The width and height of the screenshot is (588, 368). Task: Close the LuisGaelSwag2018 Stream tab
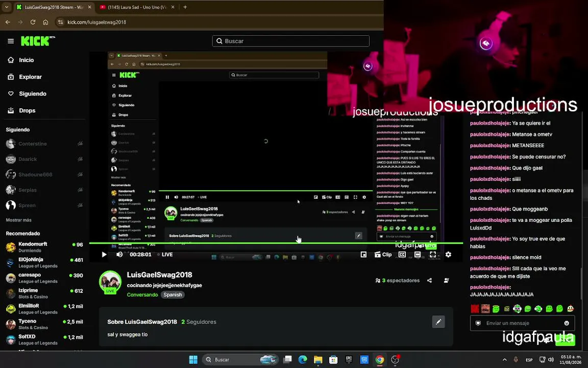(x=89, y=7)
